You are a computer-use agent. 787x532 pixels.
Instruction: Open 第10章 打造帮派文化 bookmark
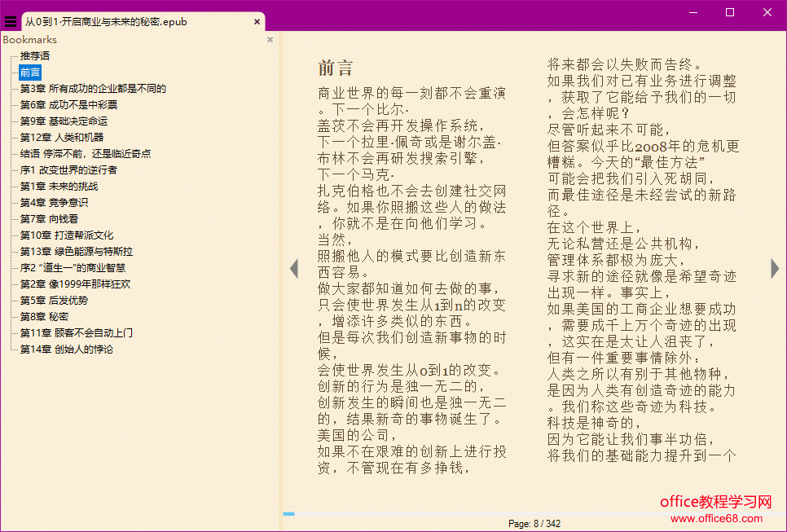[67, 235]
